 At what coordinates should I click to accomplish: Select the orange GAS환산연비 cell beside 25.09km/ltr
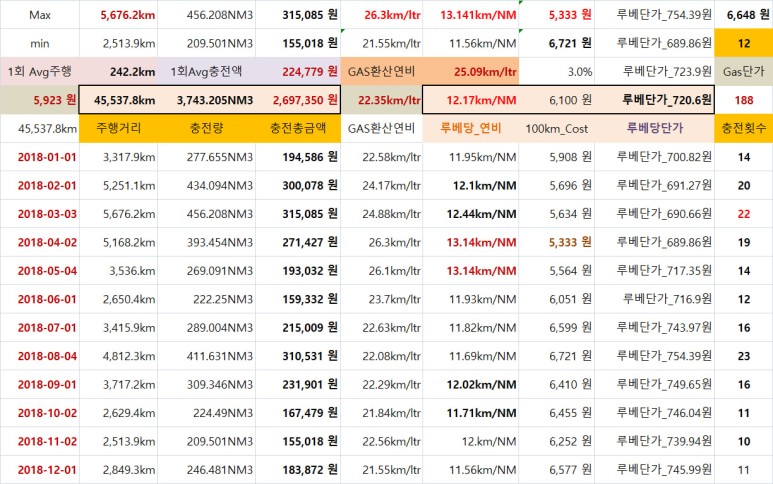tap(382, 71)
